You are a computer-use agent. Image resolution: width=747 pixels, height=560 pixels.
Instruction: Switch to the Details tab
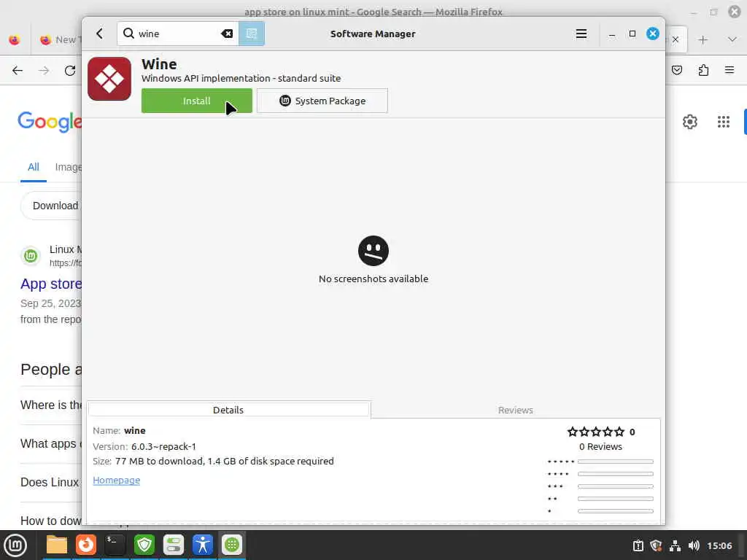[x=228, y=410]
